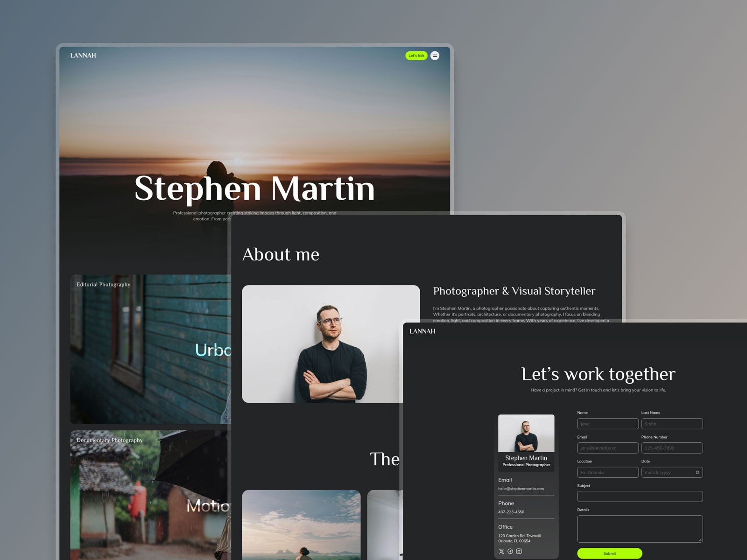Click the Name input field
747x560 pixels.
pos(608,424)
